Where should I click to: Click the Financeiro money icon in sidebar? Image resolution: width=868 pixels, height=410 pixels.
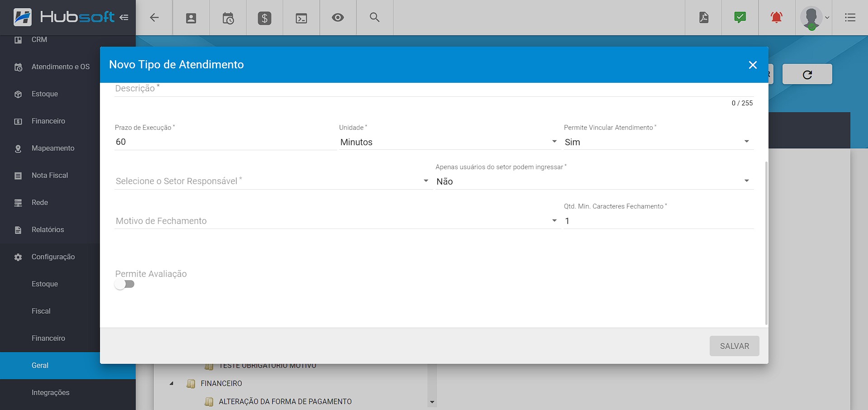(18, 121)
